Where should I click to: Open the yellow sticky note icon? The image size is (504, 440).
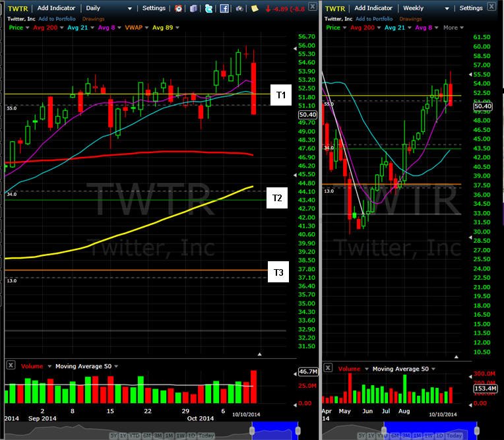coord(255,9)
